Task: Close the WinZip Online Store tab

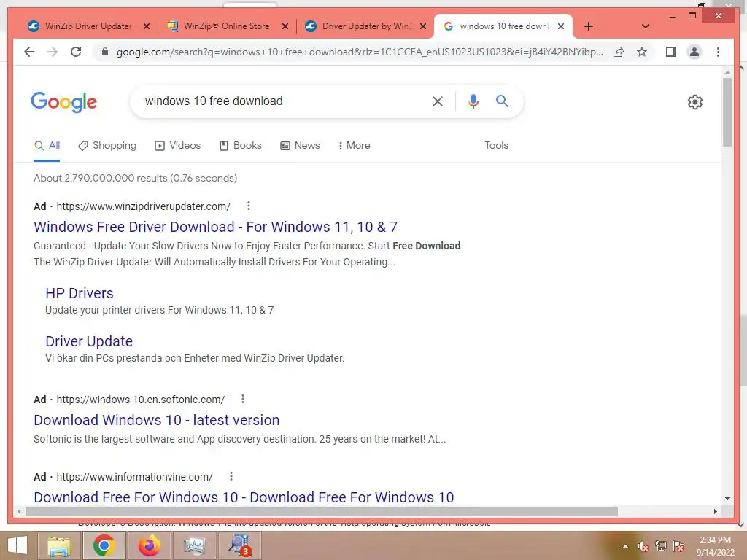Action: (x=285, y=26)
